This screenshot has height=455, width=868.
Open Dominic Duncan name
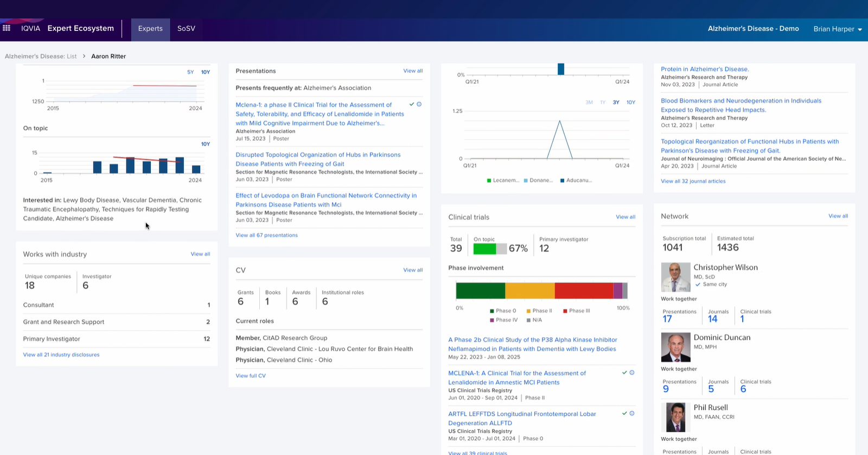pos(722,337)
